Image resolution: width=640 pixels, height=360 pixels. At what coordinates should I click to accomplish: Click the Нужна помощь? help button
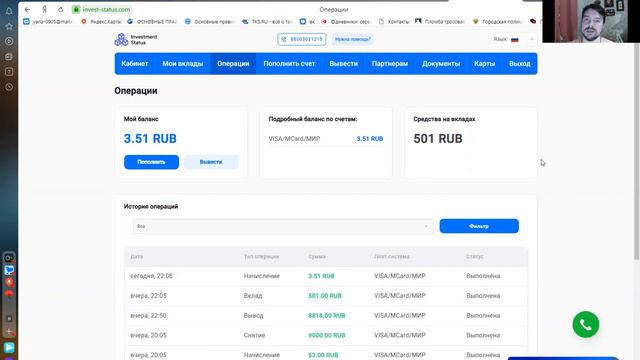pyautogui.click(x=353, y=39)
